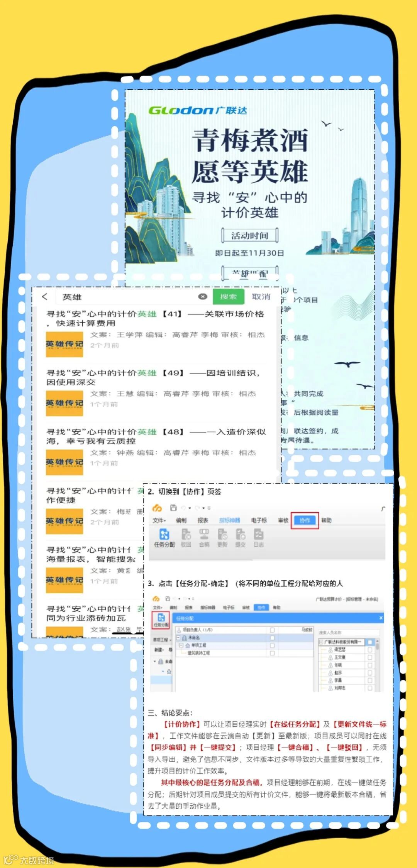Click the 搜索人员名称 search field
The image size is (417, 868).
click(349, 632)
